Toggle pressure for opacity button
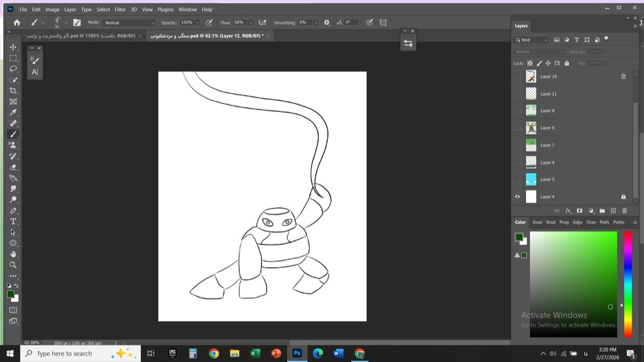This screenshot has height=362, width=644. point(209,23)
